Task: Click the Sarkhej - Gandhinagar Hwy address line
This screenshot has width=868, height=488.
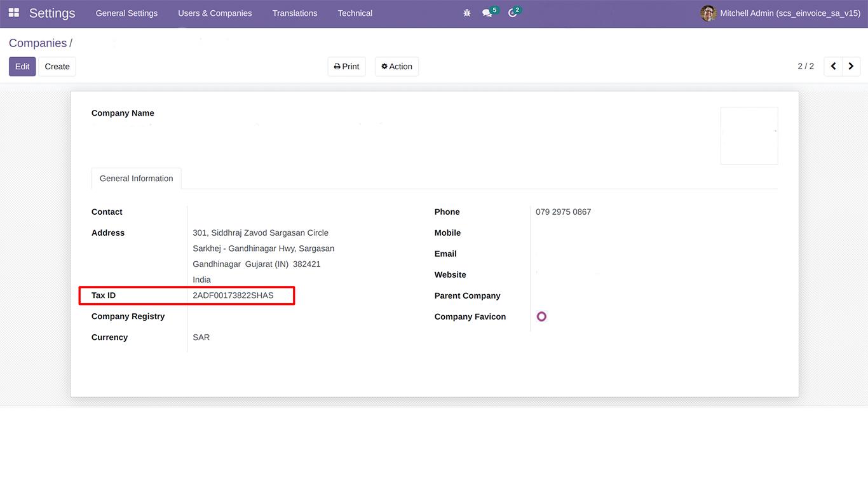Action: tap(264, 248)
